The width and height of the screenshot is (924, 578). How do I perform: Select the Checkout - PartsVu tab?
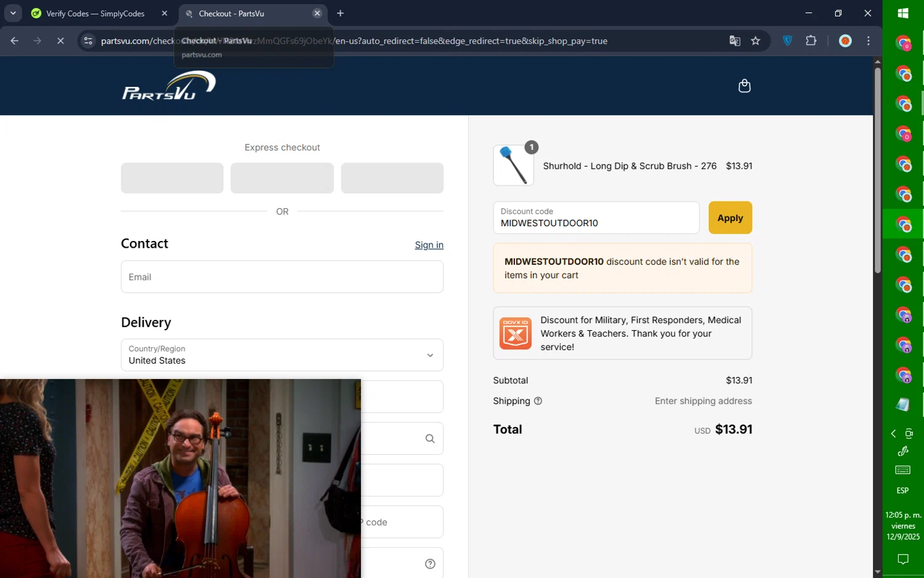(246, 14)
